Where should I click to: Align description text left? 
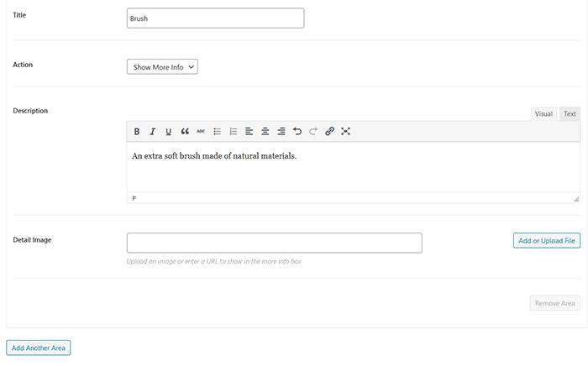[x=249, y=132]
